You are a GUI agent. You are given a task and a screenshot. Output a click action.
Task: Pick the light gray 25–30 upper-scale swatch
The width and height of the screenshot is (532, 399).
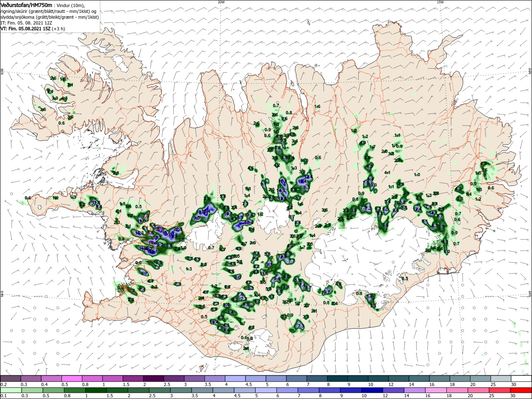click(x=501, y=378)
